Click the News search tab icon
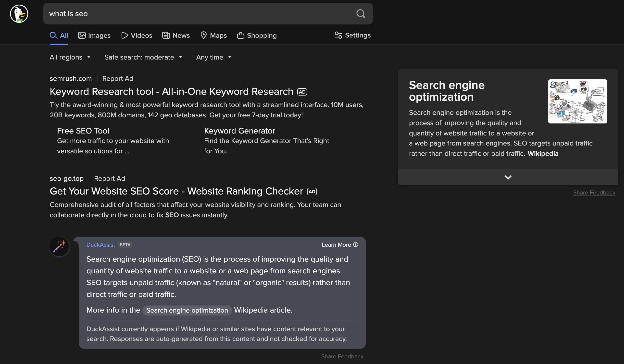The height and width of the screenshot is (364, 624). click(166, 35)
